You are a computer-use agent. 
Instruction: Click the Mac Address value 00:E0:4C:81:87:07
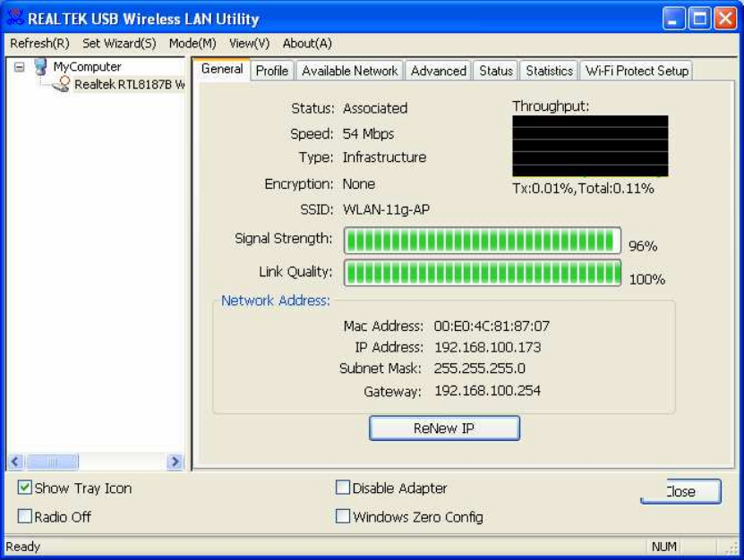tap(492, 327)
